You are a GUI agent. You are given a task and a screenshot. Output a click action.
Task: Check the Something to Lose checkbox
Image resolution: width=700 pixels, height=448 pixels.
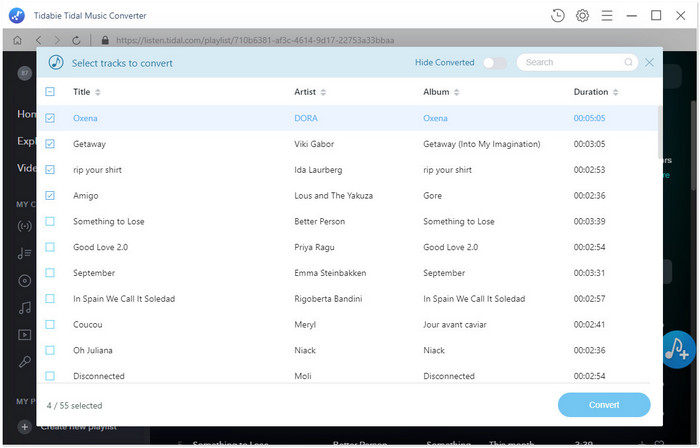click(50, 222)
